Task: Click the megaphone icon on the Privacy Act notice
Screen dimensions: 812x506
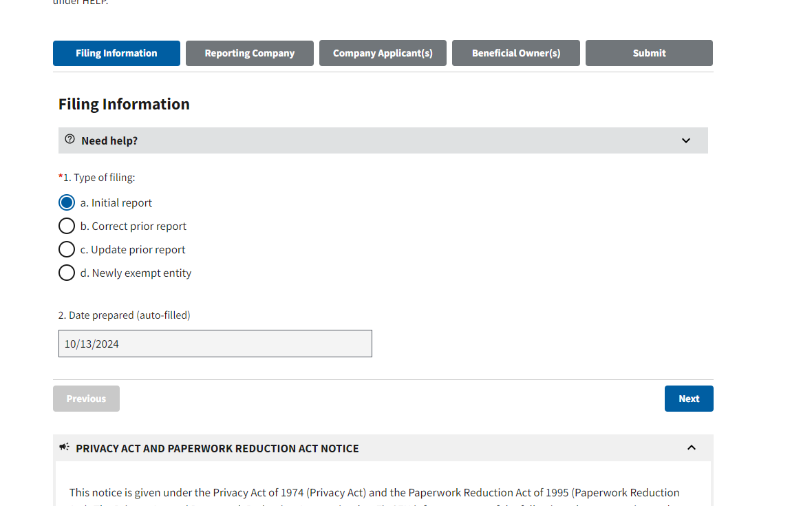Action: click(x=64, y=446)
